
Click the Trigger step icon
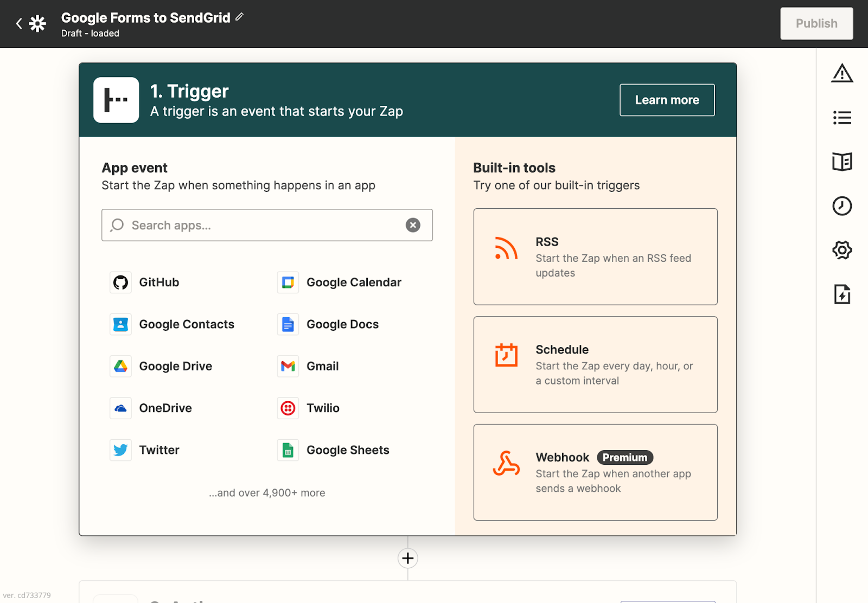tap(116, 100)
